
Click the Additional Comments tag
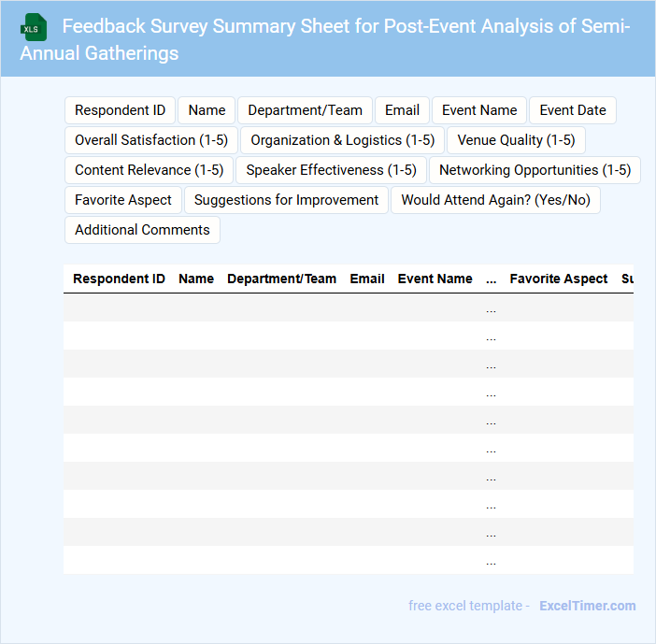click(x=142, y=230)
